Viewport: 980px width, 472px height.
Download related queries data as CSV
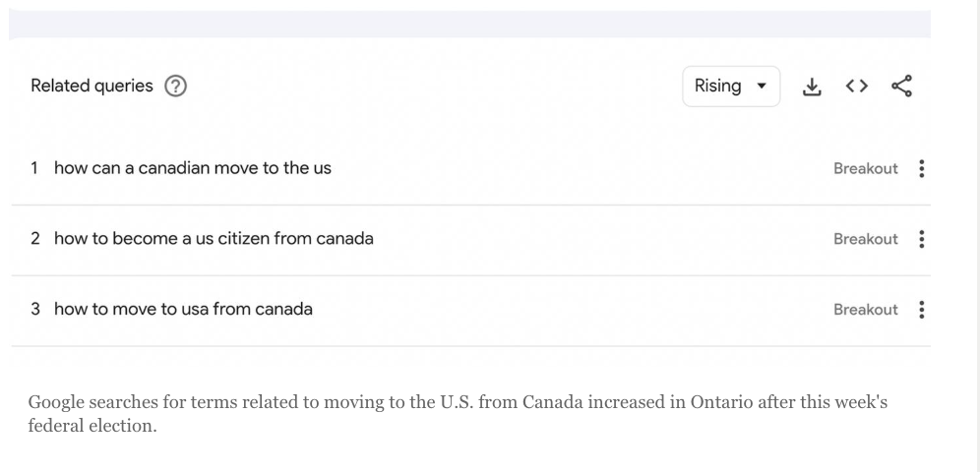(x=811, y=87)
